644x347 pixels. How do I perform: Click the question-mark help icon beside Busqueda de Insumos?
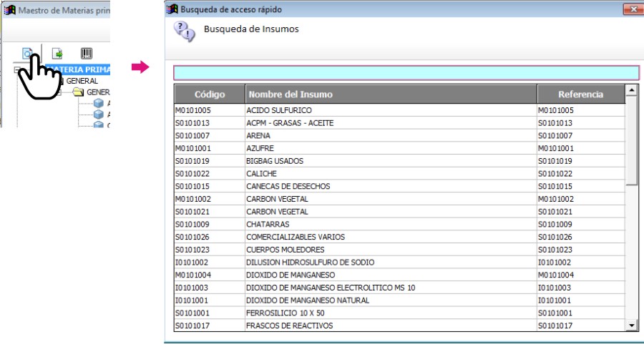pyautogui.click(x=185, y=31)
